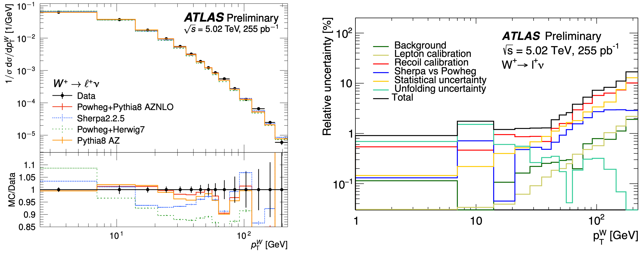
Task: Click the '10²' x-axis tick in left plot
Action: click(x=244, y=236)
